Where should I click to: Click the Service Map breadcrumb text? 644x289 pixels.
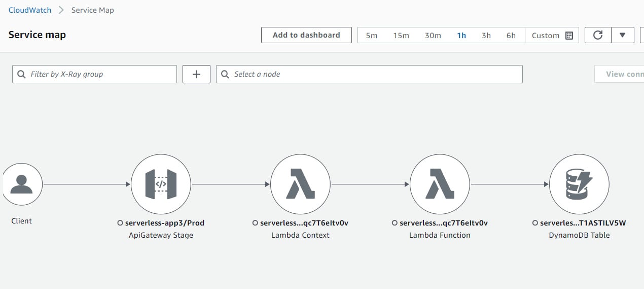93,10
